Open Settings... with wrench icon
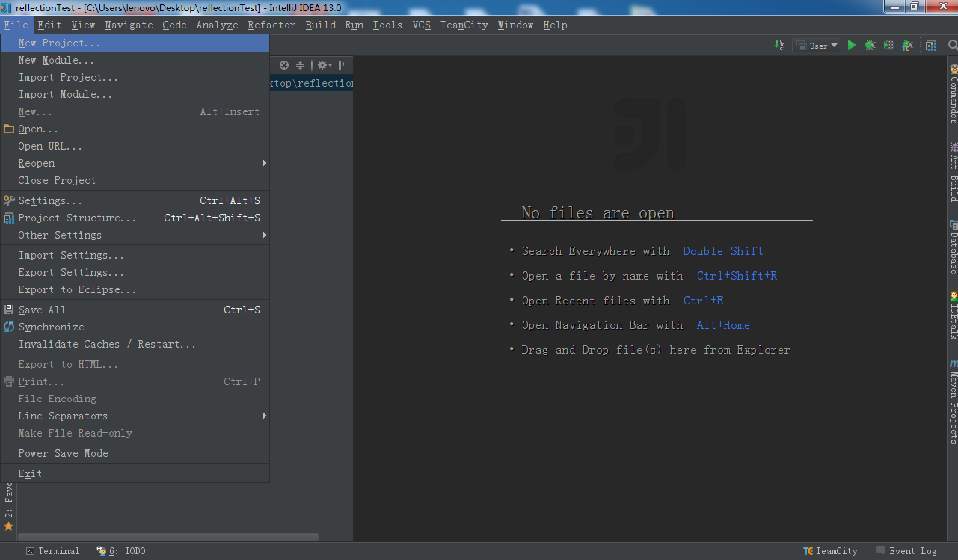 (135, 200)
